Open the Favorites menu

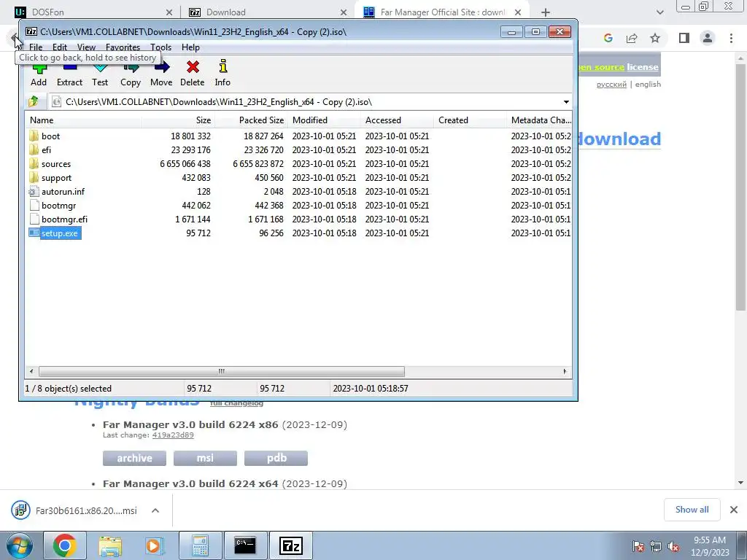click(123, 47)
